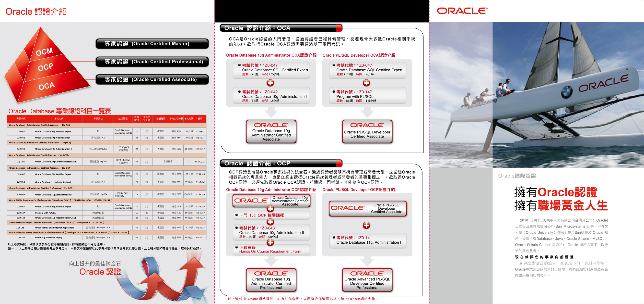Screen dimensions: 644x304
Task: Click the '費用' table header
Action: coord(200,119)
